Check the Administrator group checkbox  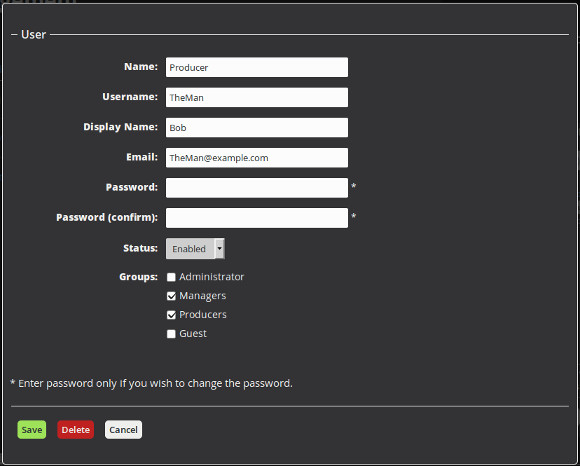click(x=171, y=277)
